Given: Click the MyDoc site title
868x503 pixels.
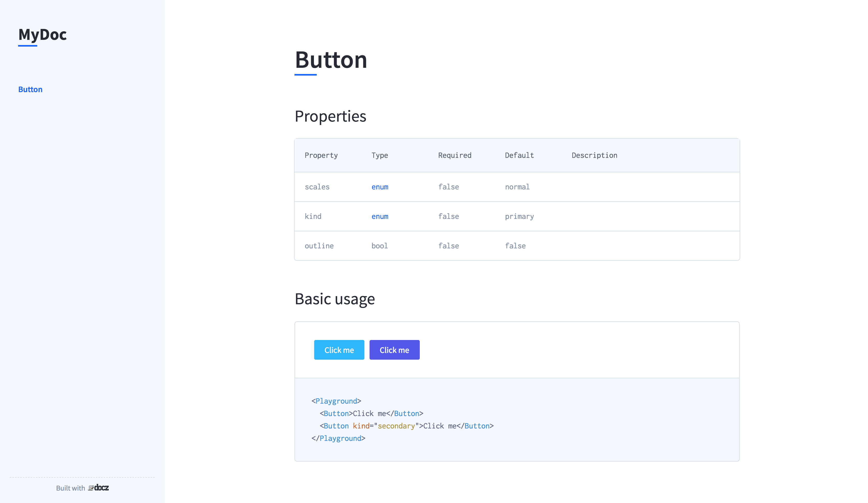Looking at the screenshot, I should point(42,34).
